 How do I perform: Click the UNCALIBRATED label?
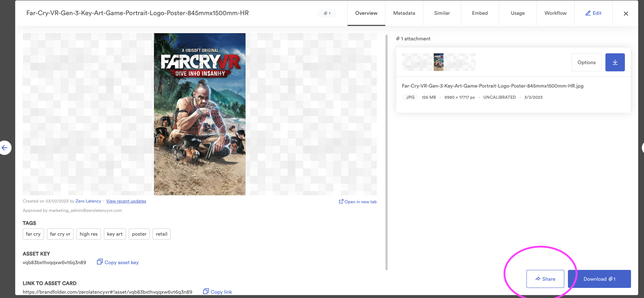coord(499,97)
